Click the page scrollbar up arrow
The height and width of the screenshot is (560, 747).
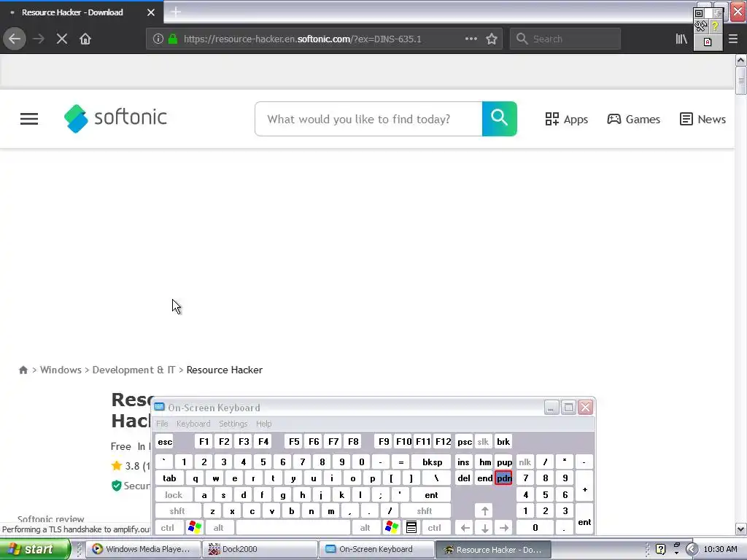[x=740, y=60]
